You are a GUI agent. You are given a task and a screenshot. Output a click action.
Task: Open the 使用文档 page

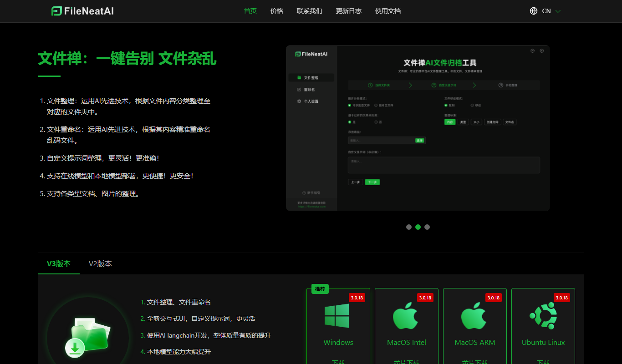[x=388, y=11]
